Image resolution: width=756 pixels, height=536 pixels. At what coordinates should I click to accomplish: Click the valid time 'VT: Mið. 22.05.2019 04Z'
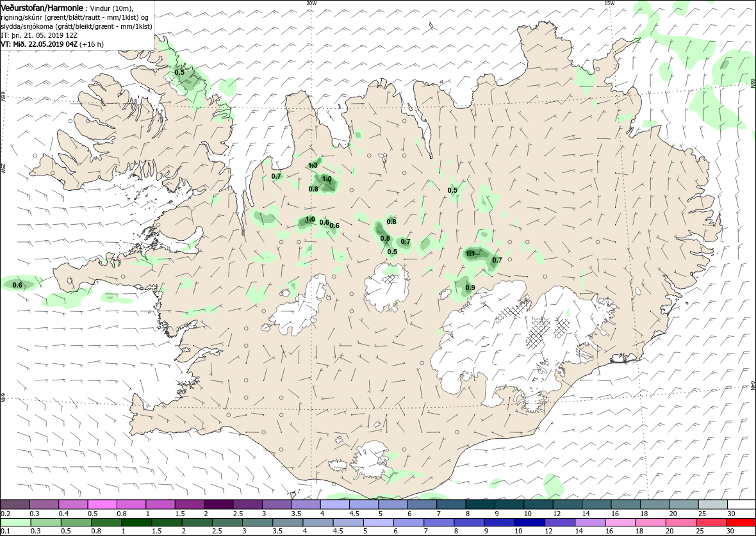[38, 44]
